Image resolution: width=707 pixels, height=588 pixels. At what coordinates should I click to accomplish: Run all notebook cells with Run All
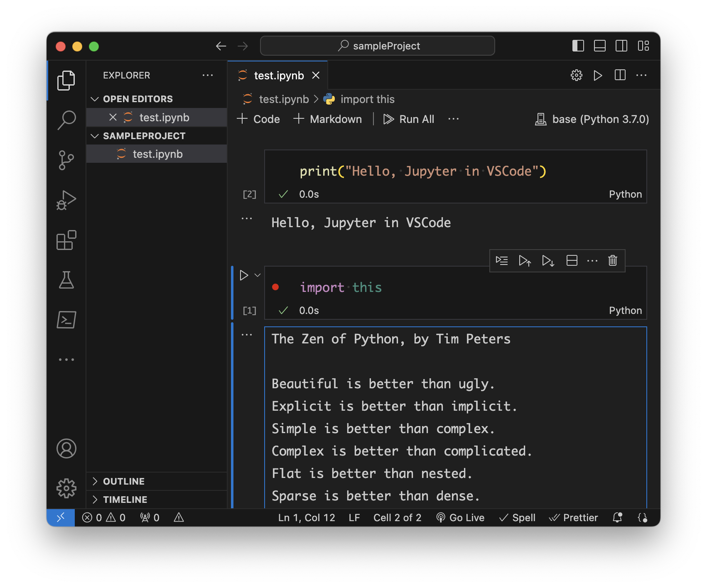[x=409, y=119]
